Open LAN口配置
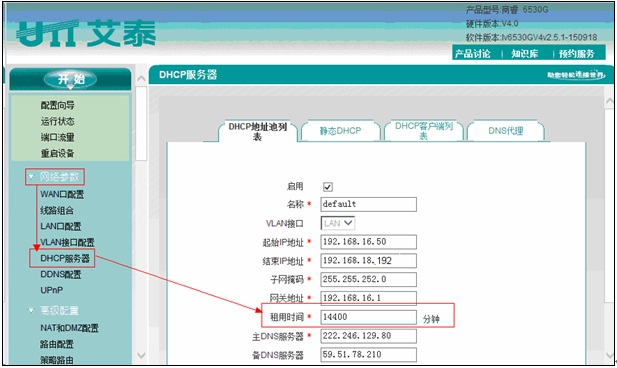 [61, 226]
